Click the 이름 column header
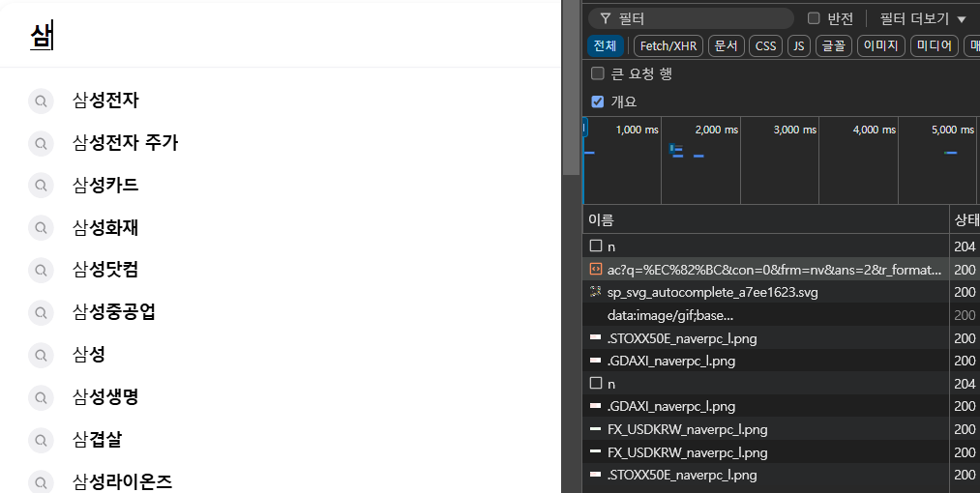The height and width of the screenshot is (493, 980). [x=765, y=220]
